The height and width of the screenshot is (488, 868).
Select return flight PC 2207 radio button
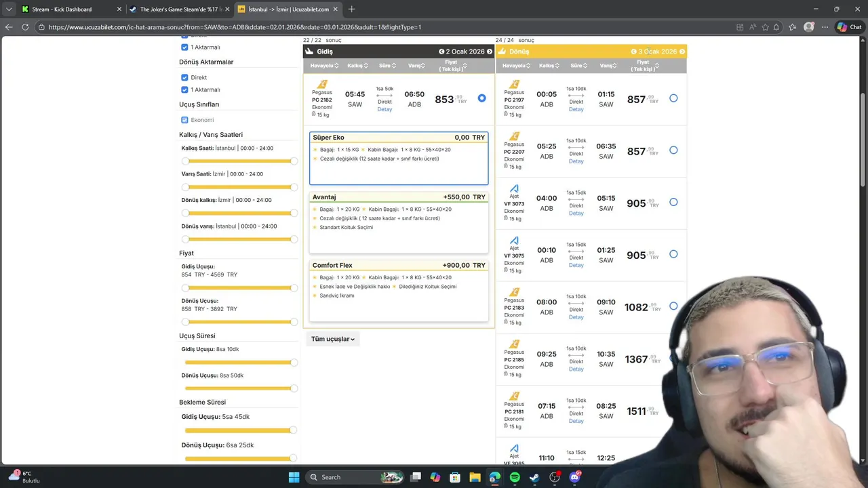[673, 150]
